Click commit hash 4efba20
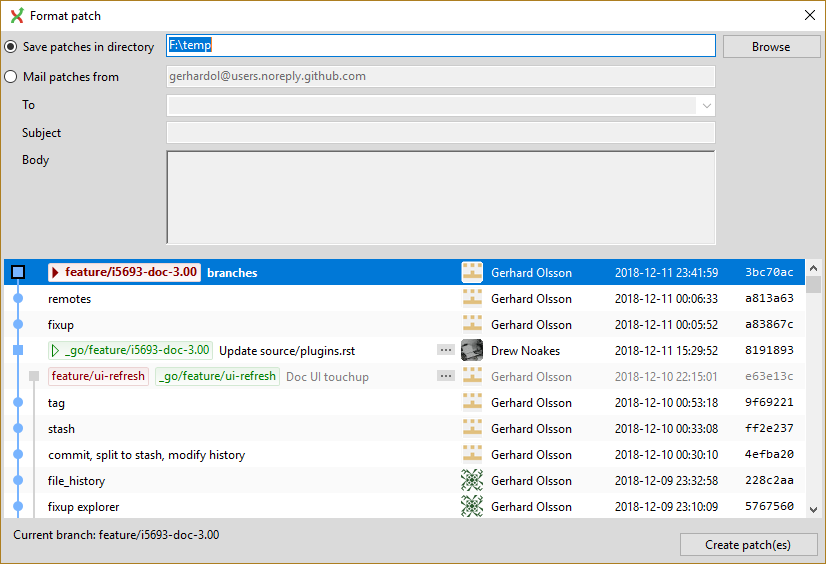826x564 pixels. coord(769,454)
